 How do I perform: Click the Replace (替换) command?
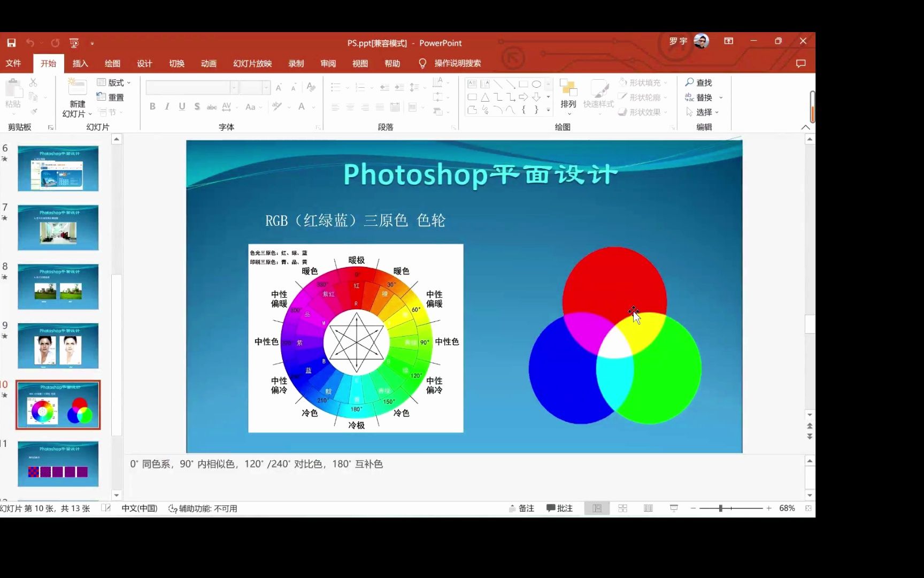[699, 97]
